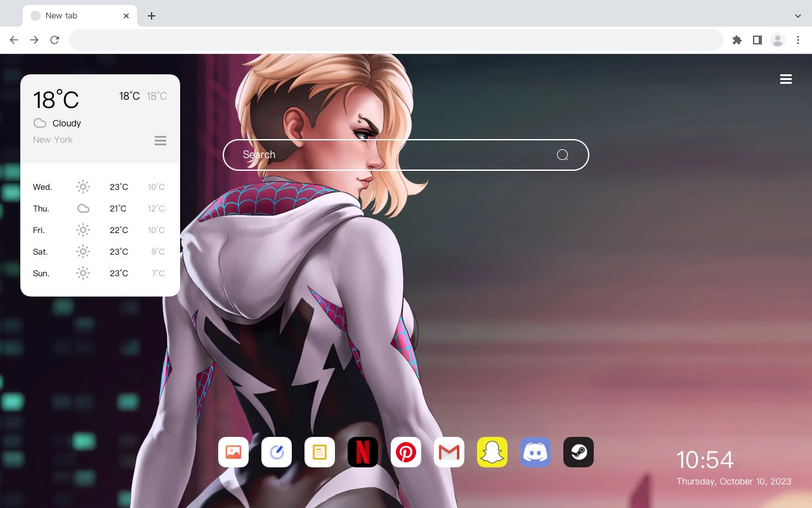Open the wallpaper gallery shortcut icon
Image resolution: width=812 pixels, height=508 pixels.
(233, 452)
